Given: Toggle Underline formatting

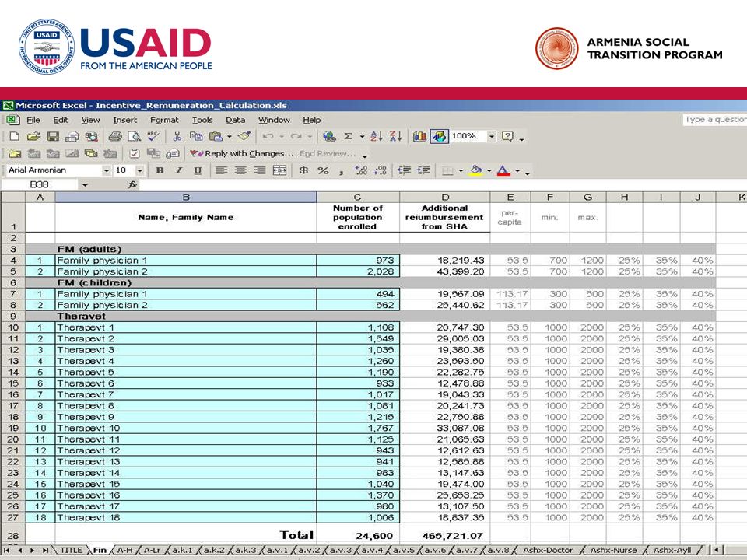Looking at the screenshot, I should click(x=198, y=170).
